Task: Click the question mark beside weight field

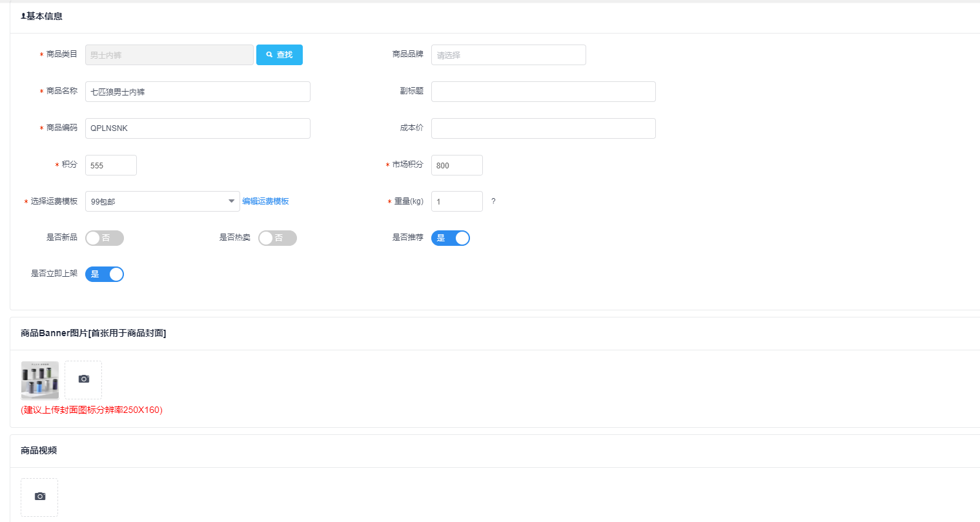Action: tap(493, 201)
